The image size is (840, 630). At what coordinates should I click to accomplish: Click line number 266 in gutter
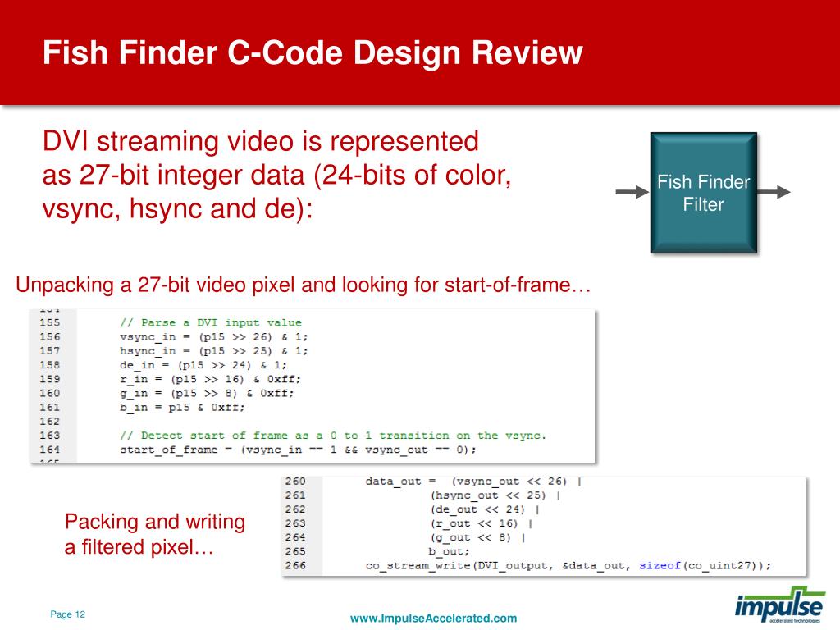(295, 566)
